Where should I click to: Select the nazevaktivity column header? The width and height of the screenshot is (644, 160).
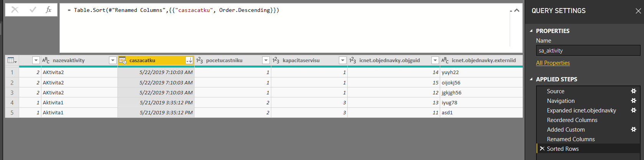pos(69,60)
